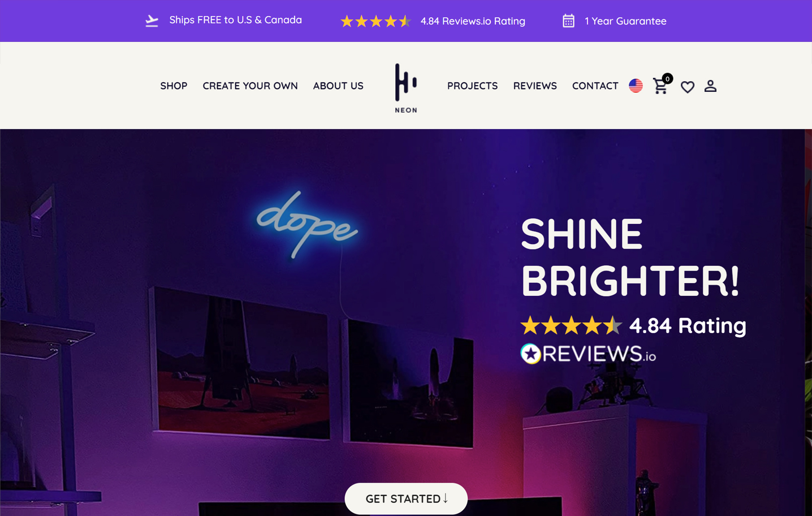Click Ships FREE to U.S & Canada text
The height and width of the screenshot is (516, 812).
[x=235, y=20]
